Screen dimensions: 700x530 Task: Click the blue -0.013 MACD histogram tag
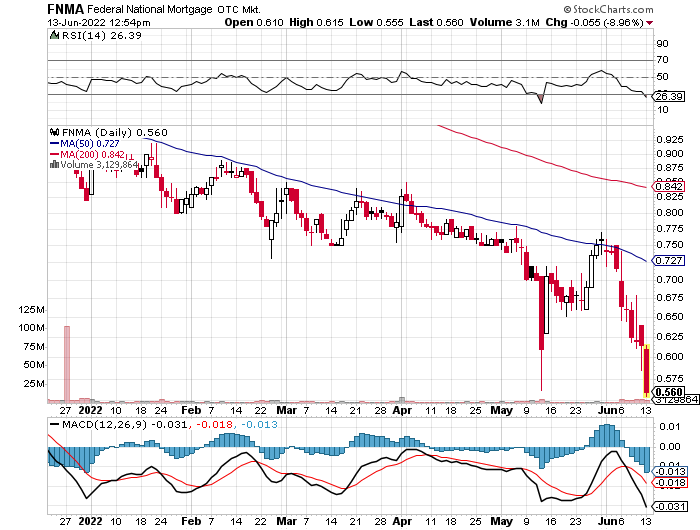point(670,472)
